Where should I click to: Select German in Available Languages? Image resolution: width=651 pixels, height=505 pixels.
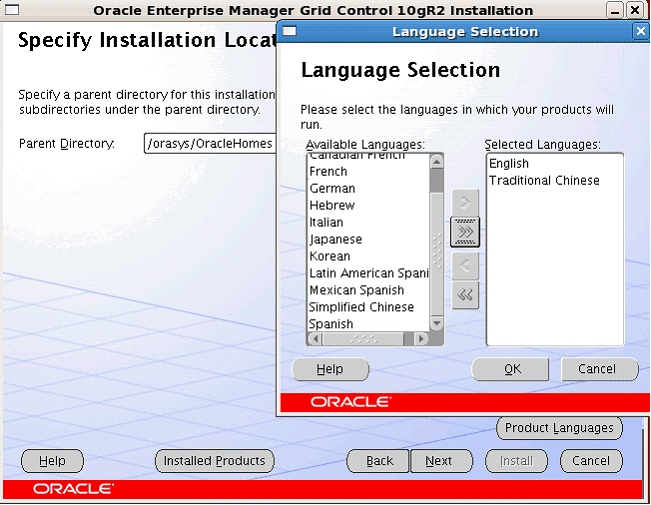pyautogui.click(x=369, y=188)
